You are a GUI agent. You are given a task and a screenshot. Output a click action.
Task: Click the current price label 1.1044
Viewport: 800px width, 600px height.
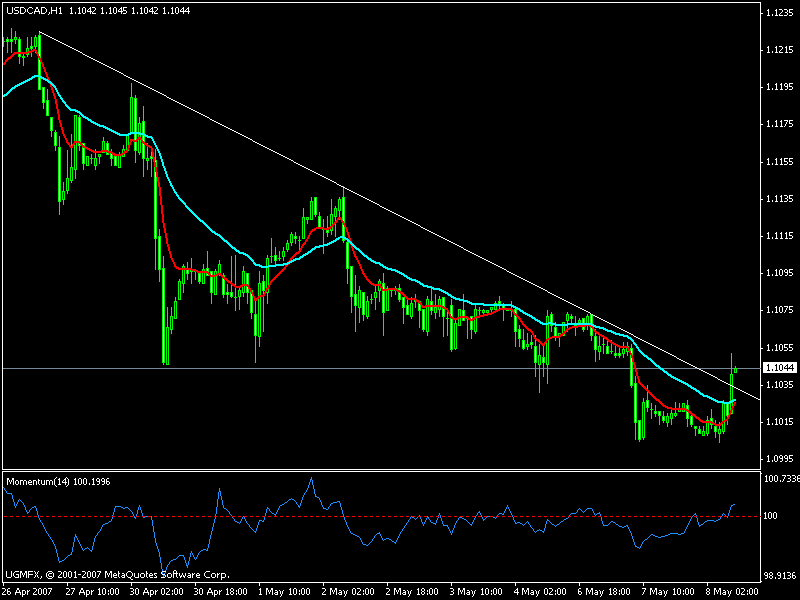[778, 369]
